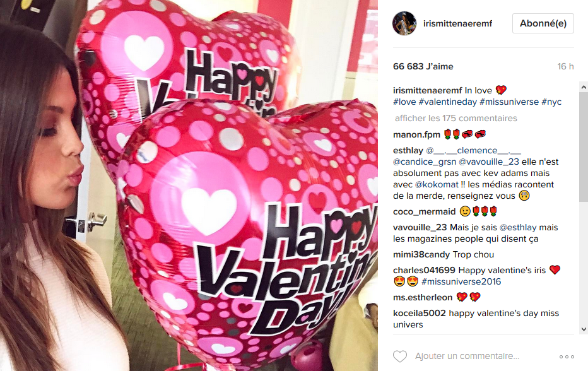588x371 pixels.
Task: Open the #nyc hashtag link
Action: point(551,102)
